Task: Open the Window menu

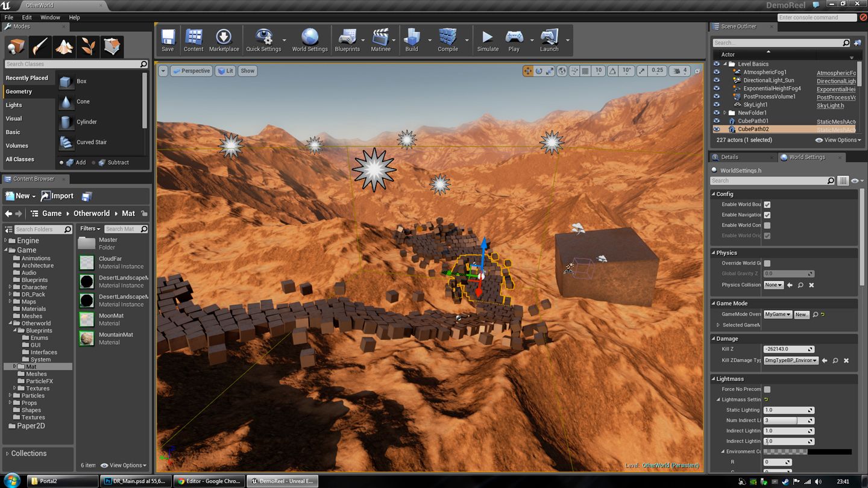Action: (50, 17)
